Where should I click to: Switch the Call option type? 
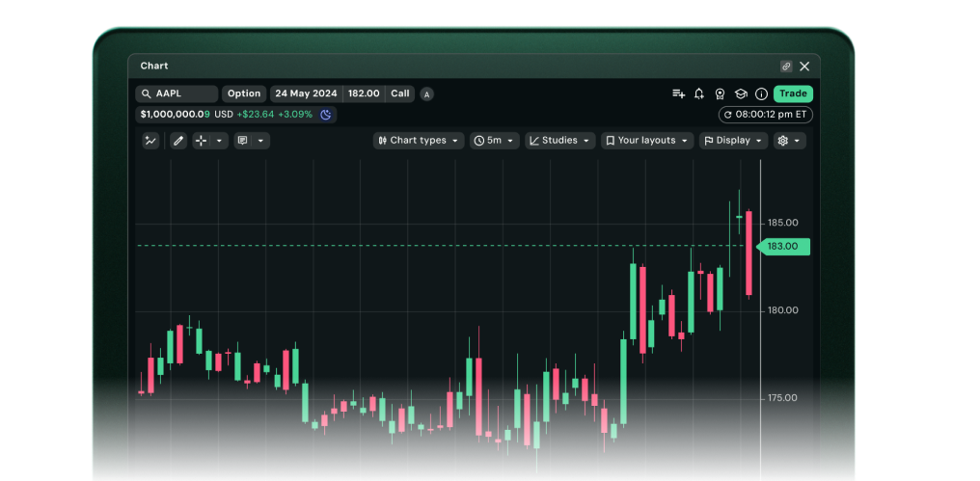click(400, 94)
